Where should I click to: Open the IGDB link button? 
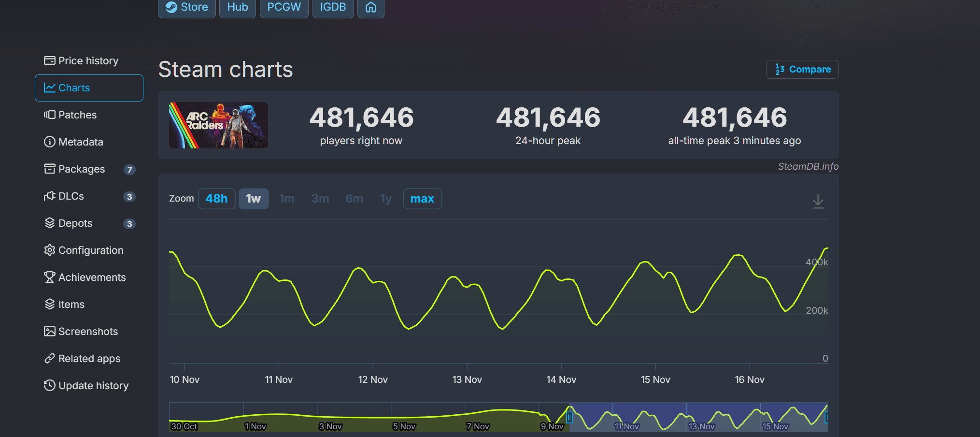coord(333,8)
